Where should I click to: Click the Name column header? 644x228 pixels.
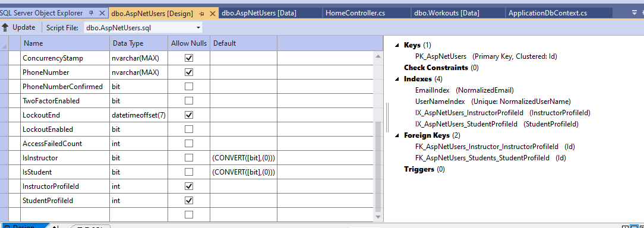pyautogui.click(x=65, y=43)
